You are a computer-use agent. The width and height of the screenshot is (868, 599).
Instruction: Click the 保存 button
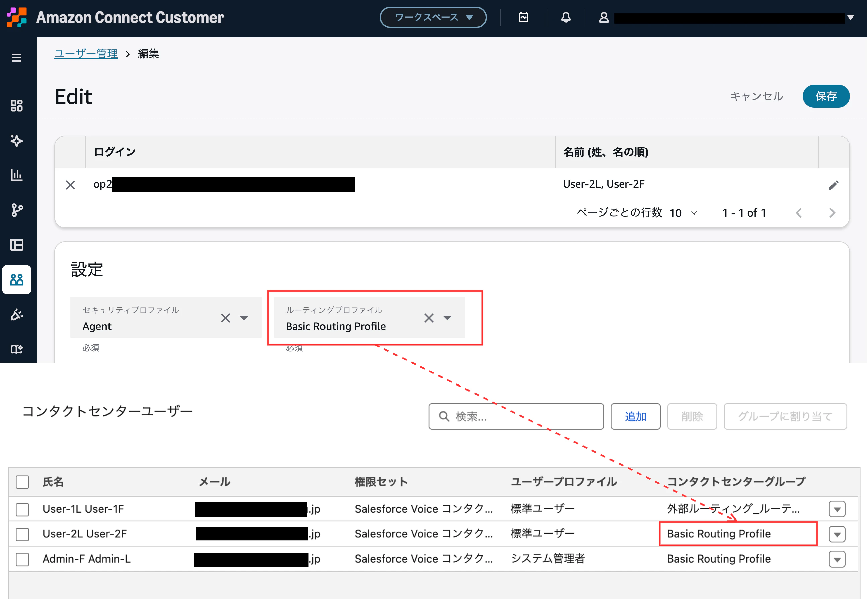pos(826,96)
